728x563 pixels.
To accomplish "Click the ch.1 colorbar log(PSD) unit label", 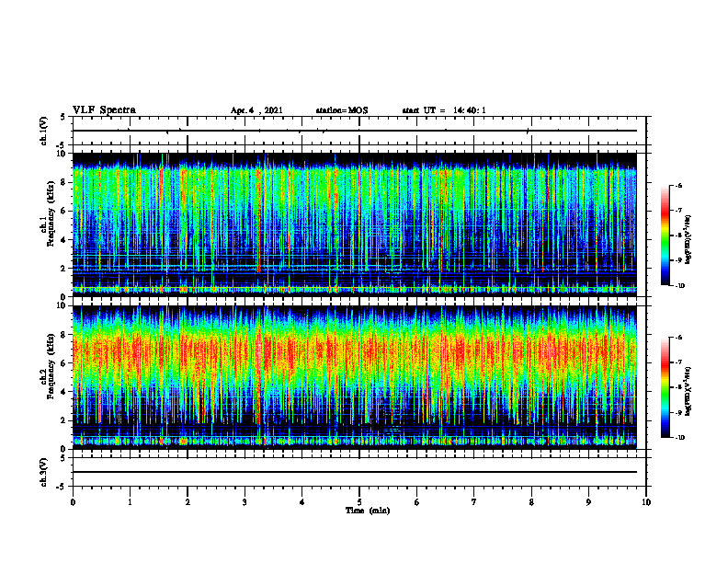I will coord(688,240).
